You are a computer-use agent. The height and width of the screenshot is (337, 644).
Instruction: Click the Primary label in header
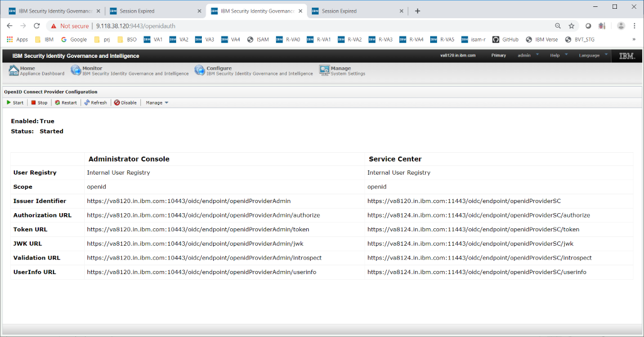(x=499, y=55)
